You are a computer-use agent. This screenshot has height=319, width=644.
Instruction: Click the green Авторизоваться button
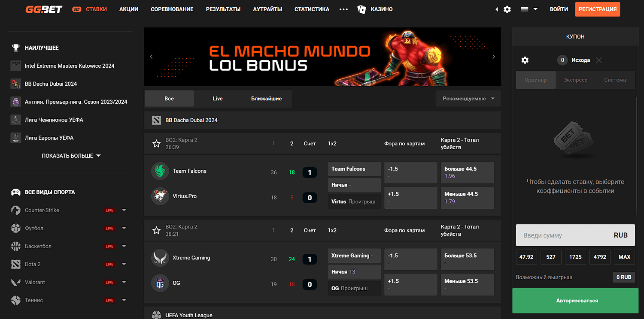[x=575, y=301]
